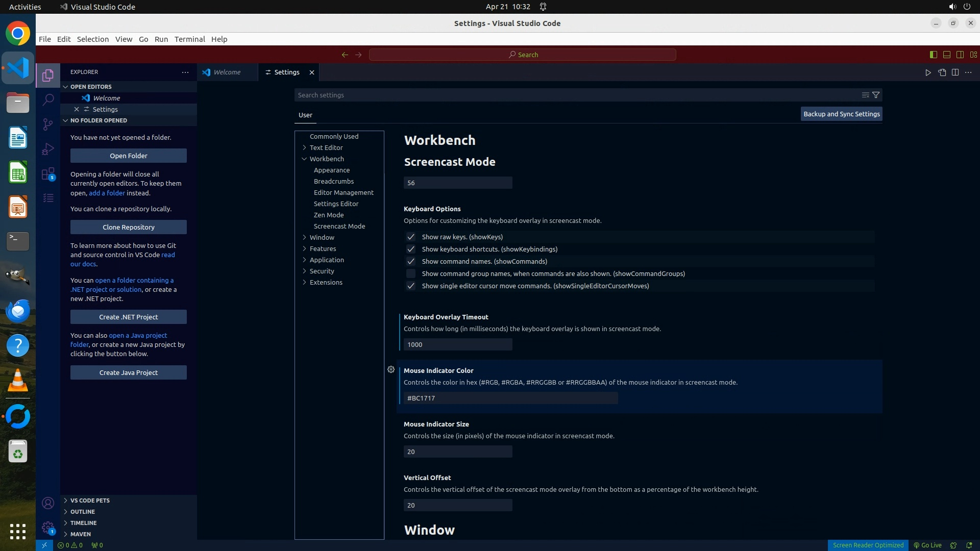The image size is (980, 551).
Task: Open the Search view in activity bar
Action: (x=48, y=99)
